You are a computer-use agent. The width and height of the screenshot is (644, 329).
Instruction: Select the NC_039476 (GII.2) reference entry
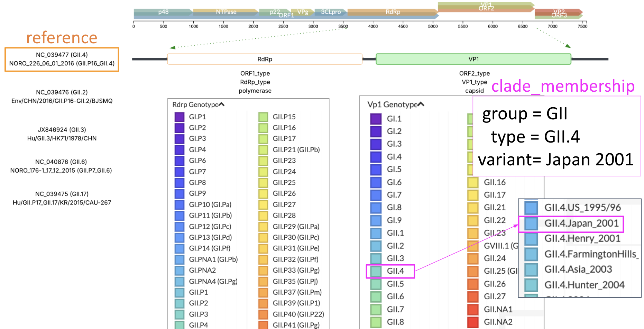pyautogui.click(x=62, y=97)
